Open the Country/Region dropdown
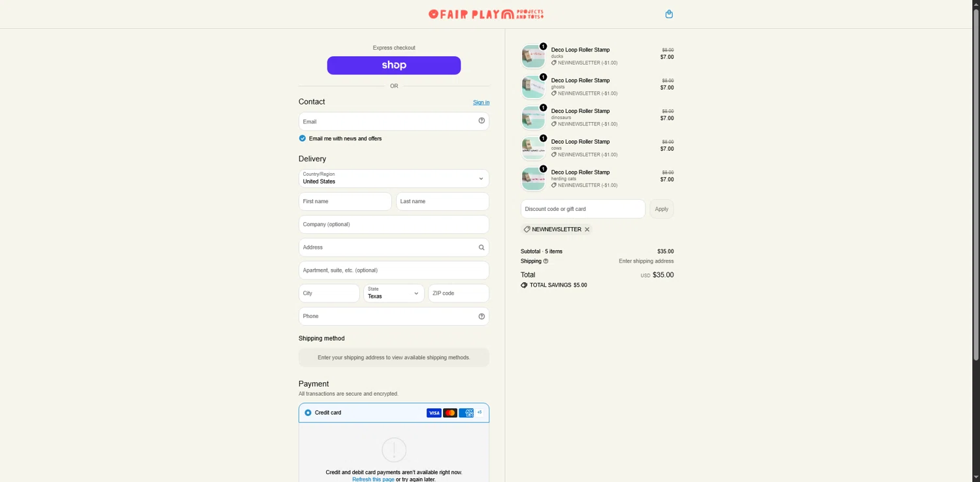980x482 pixels. [x=394, y=178]
